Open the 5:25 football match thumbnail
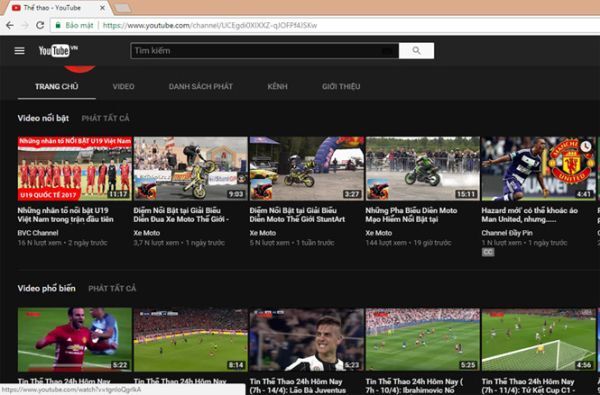This screenshot has height=395, width=600. [x=422, y=340]
